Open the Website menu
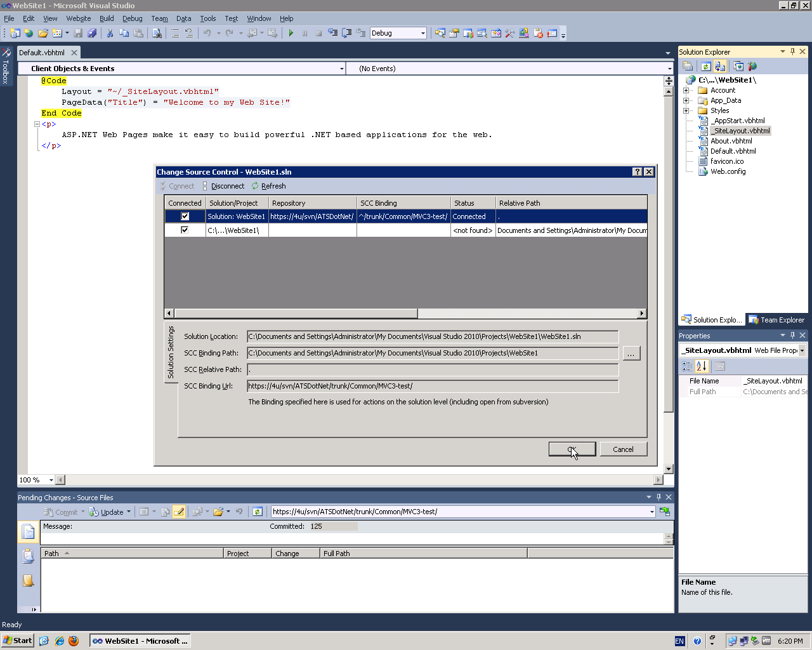 pyautogui.click(x=79, y=18)
